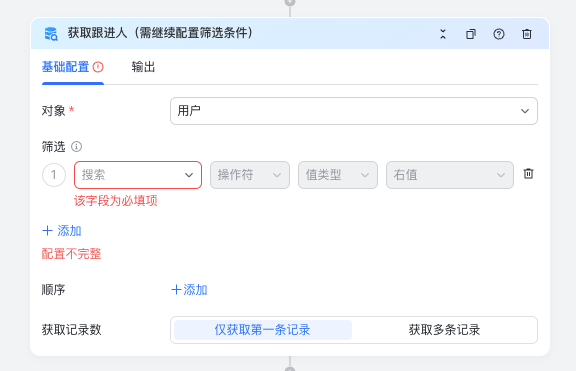Click the filter row number 1 badge
This screenshot has height=371, width=576.
54,175
